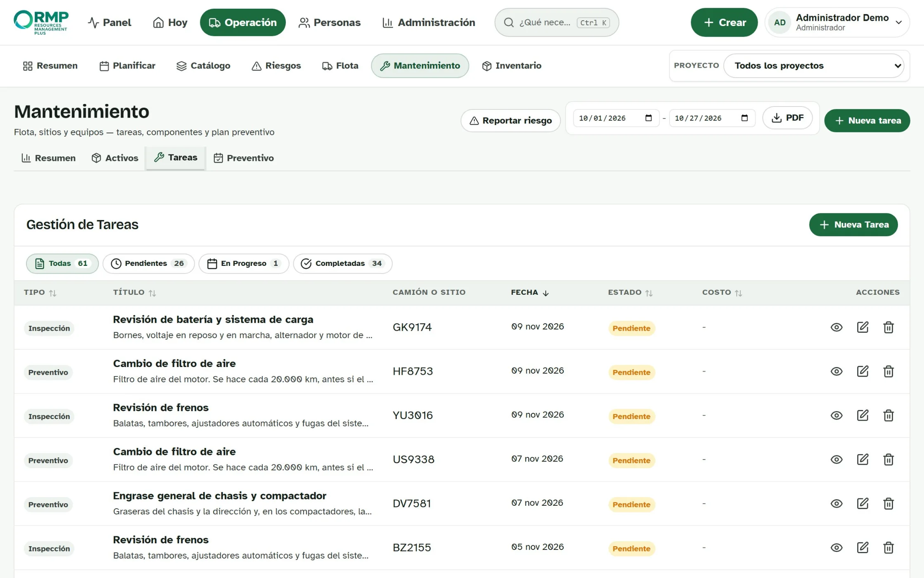This screenshot has height=578, width=924.
Task: Switch to the Activos tab
Action: (115, 158)
